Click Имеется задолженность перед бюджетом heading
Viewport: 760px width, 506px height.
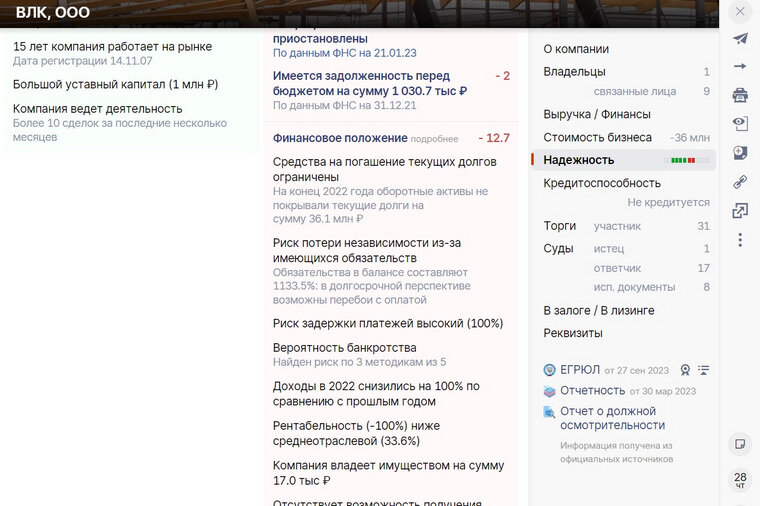pyautogui.click(x=369, y=83)
